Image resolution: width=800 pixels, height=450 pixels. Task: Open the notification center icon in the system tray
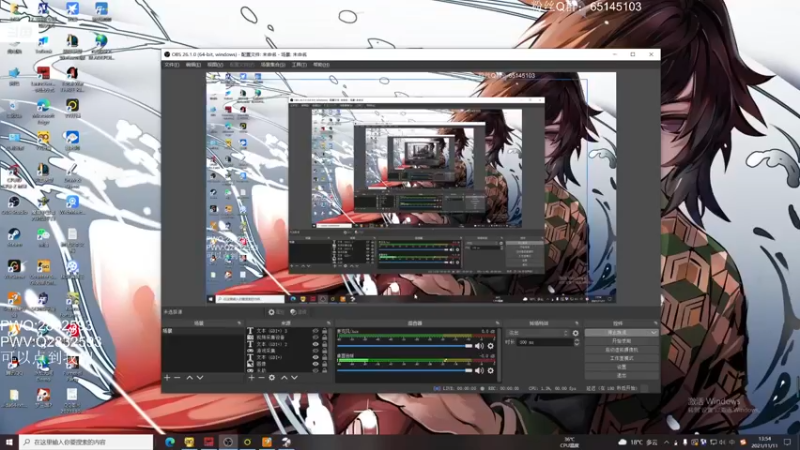click(788, 442)
